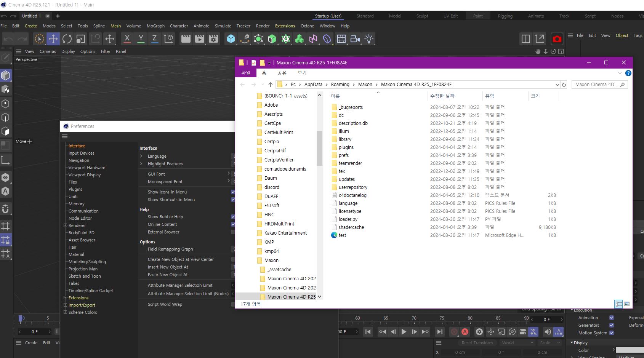Open Explorer address bar history dropdown
Image resolution: width=644 pixels, height=358 pixels.
coord(557,85)
